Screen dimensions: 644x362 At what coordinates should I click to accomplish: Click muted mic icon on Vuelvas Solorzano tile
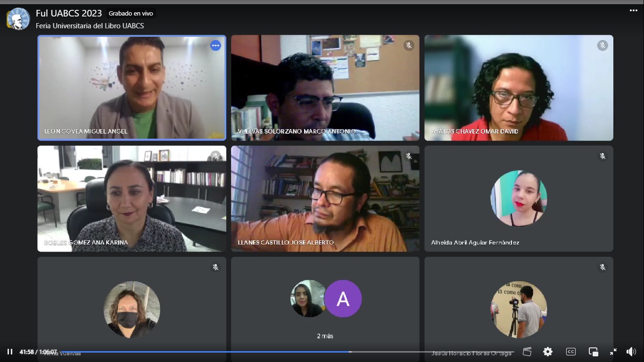[409, 45]
